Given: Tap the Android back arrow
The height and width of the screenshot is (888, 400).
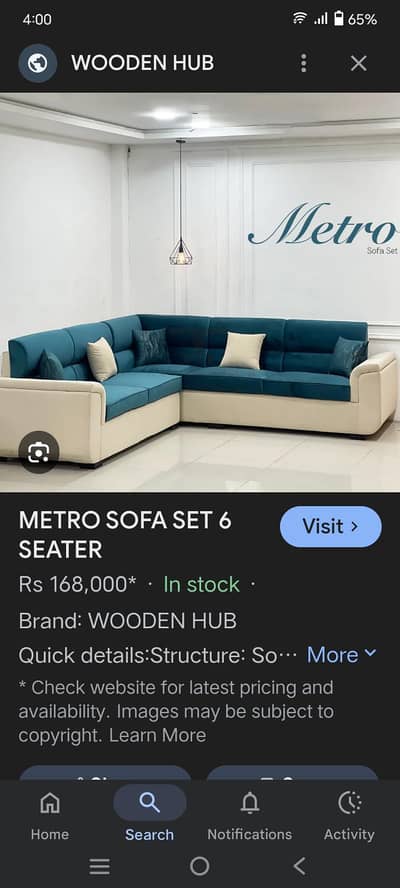Looking at the screenshot, I should pos(300,866).
